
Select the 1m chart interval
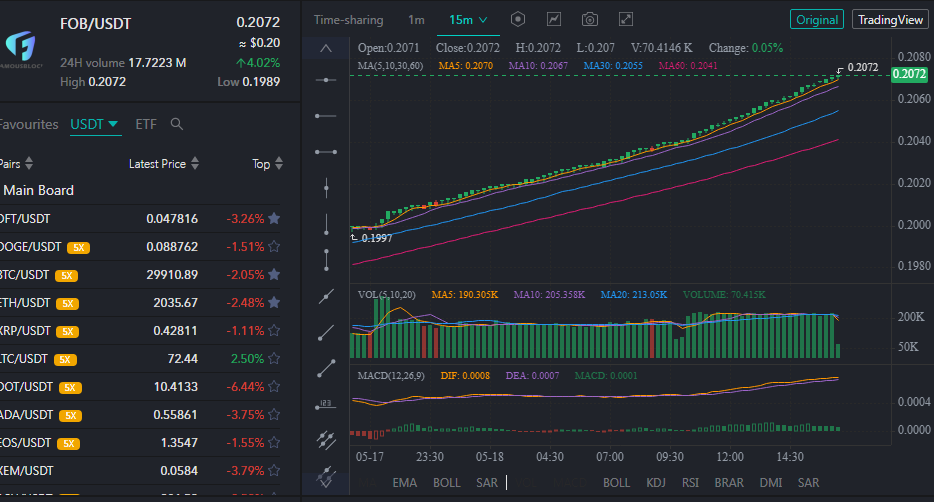click(x=416, y=20)
